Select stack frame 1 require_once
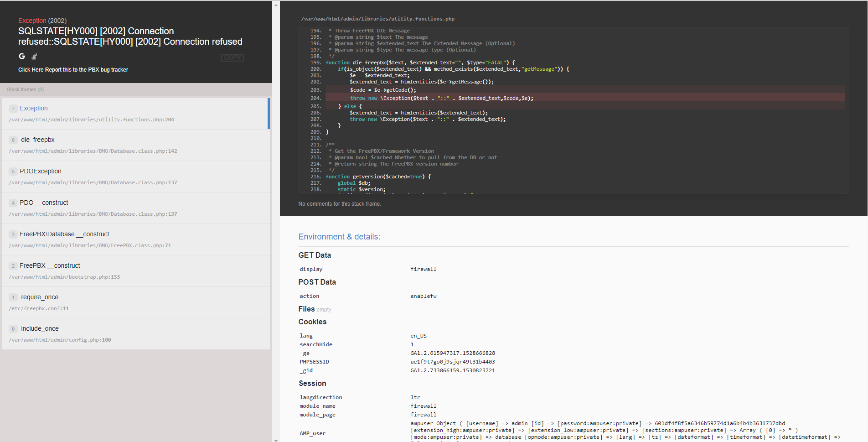Viewport: 868px width, 442px height. [x=136, y=302]
